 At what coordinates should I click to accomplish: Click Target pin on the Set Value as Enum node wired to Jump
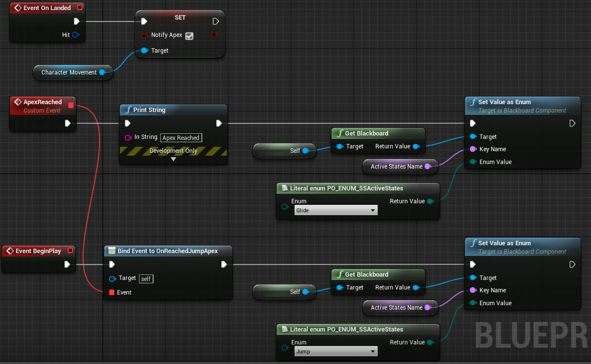(x=473, y=278)
